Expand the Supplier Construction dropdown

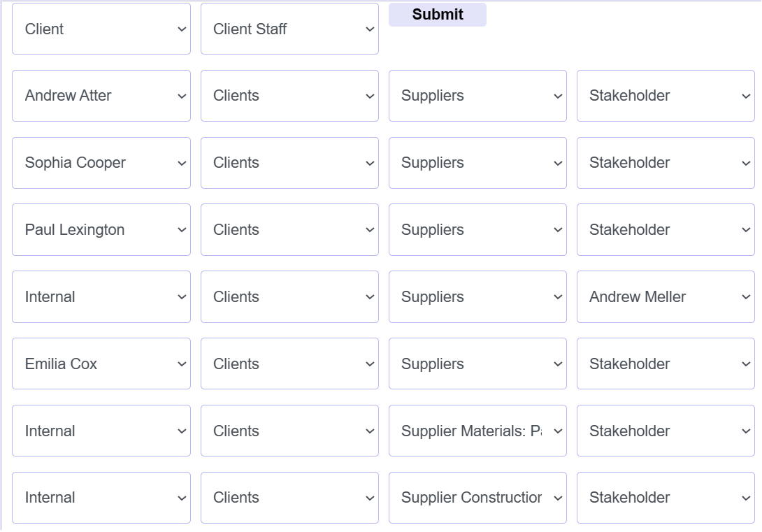tap(477, 498)
